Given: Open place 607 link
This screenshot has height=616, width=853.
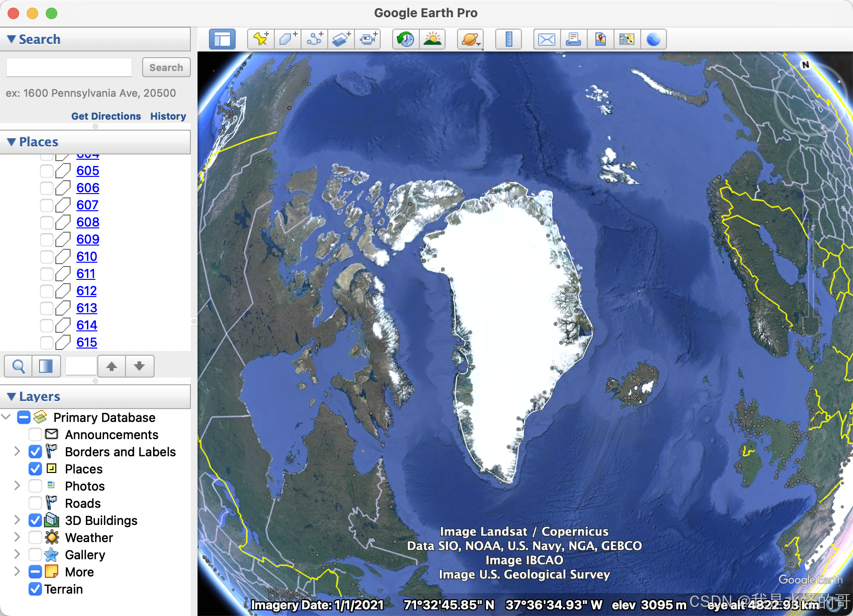Looking at the screenshot, I should pyautogui.click(x=87, y=205).
